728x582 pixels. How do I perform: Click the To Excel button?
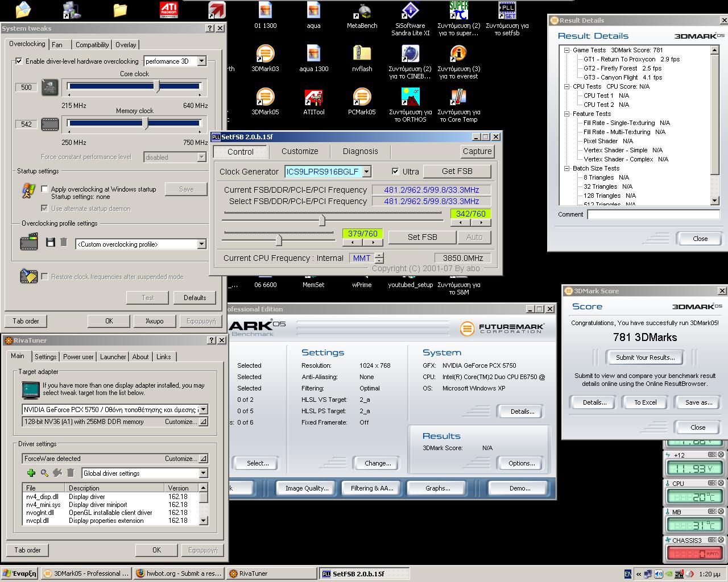[x=646, y=402]
